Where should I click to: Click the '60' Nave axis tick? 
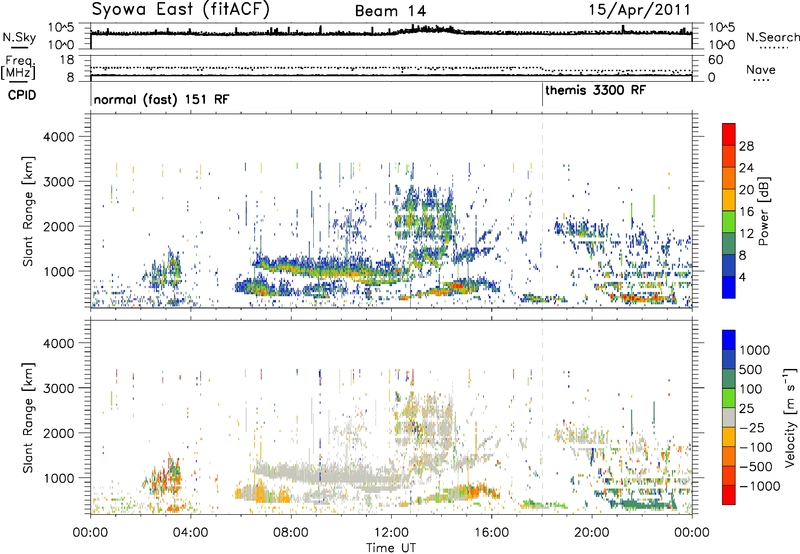tap(716, 60)
